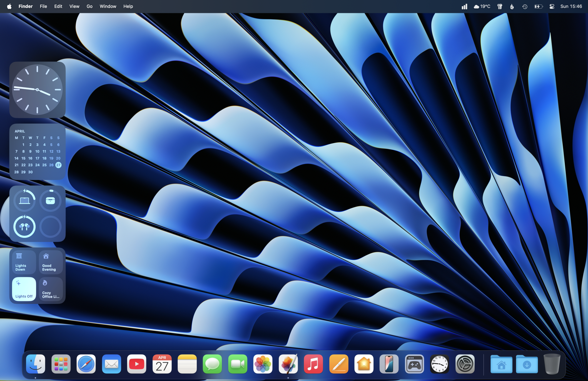Open the Go menu
Image resolution: width=588 pixels, height=381 pixels.
coord(89,6)
